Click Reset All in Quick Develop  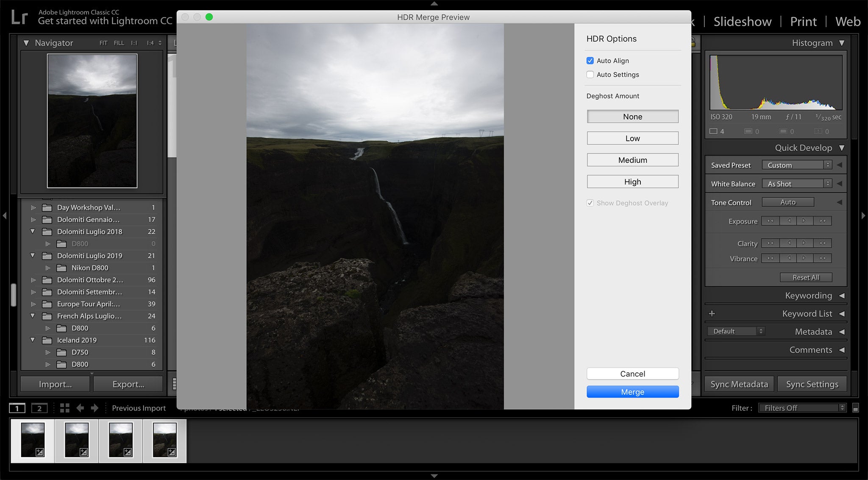(x=806, y=277)
